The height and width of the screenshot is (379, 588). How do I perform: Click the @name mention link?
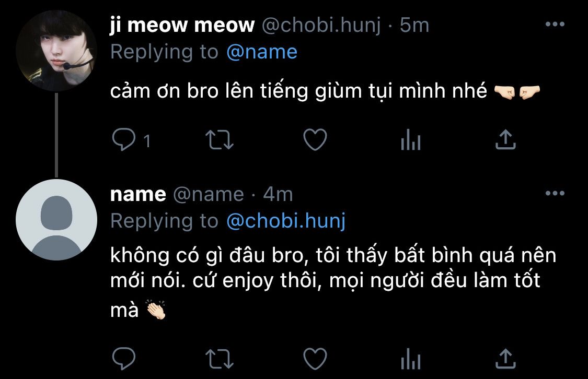coord(262,52)
